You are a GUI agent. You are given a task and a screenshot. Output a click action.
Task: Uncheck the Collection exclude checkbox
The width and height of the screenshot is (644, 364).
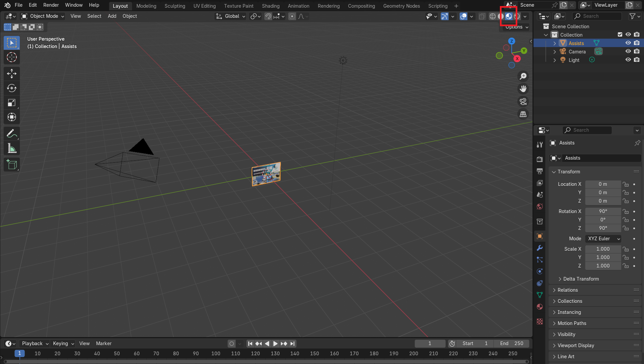point(620,35)
